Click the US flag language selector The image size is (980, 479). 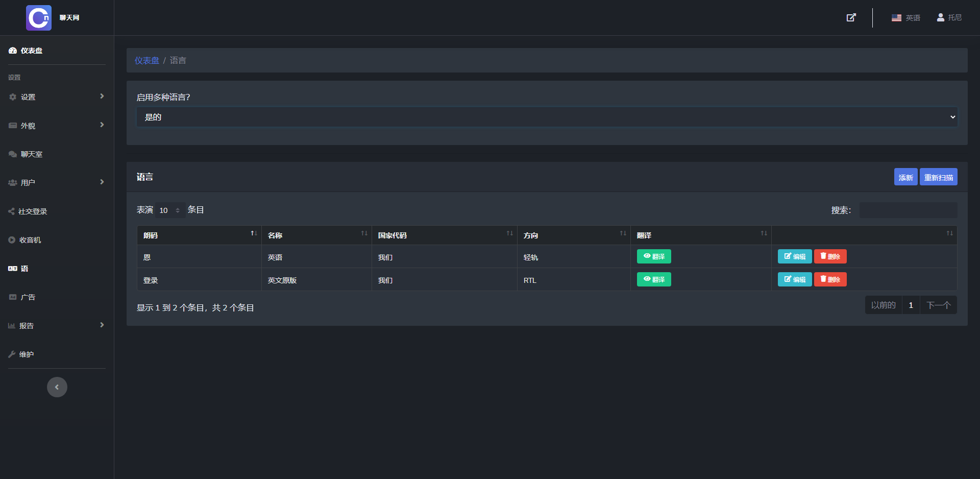(905, 18)
